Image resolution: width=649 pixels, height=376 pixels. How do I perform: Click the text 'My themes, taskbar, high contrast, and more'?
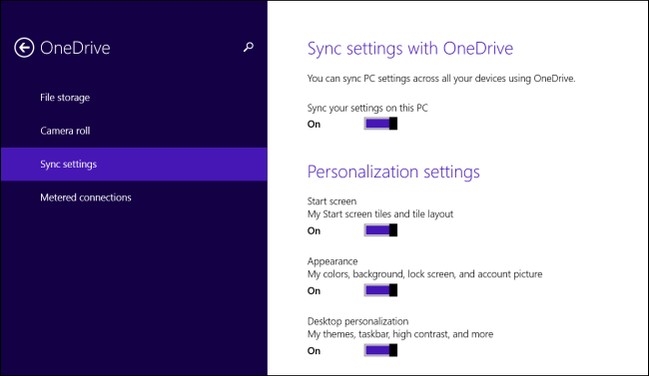coord(400,334)
